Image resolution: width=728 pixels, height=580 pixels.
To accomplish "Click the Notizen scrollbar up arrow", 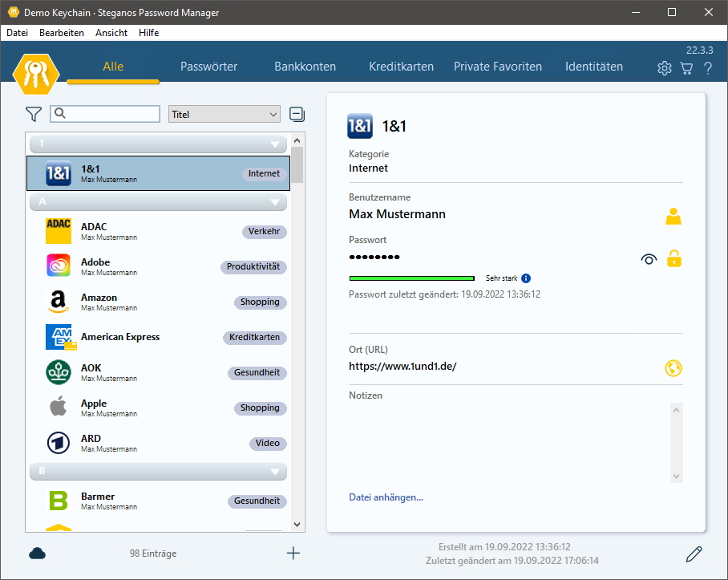I will coord(676,410).
